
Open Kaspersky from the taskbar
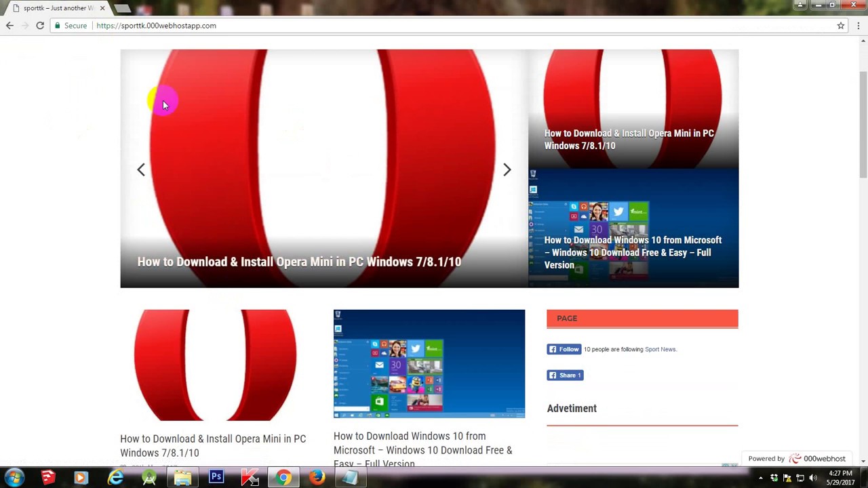pos(250,478)
